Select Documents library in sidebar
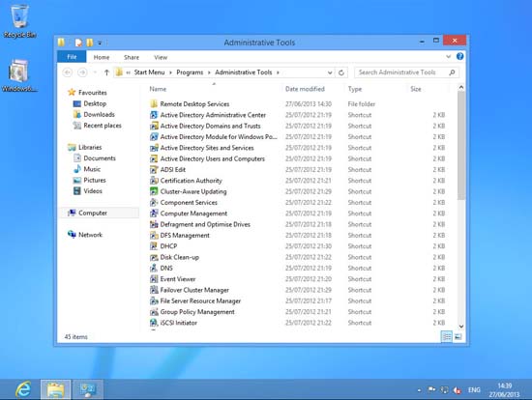532x400 pixels. [x=100, y=157]
